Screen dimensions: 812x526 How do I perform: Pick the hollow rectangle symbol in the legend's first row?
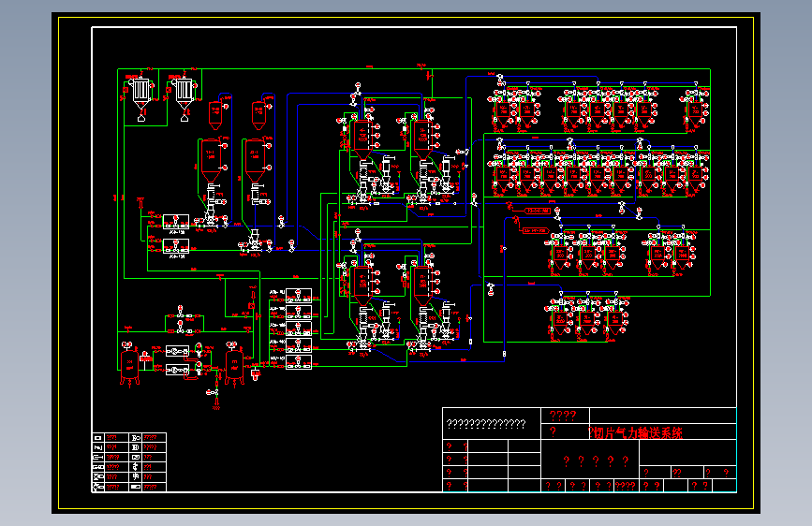(98, 438)
